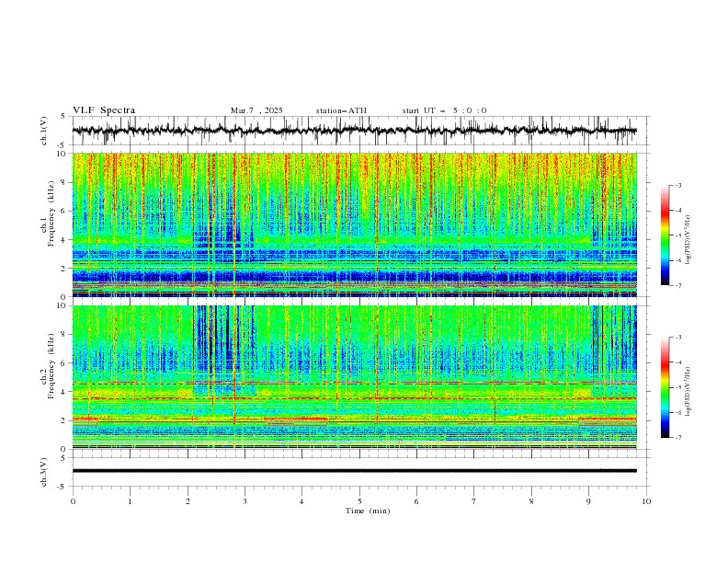Click the ch.1 waveform trace panel
The image size is (728, 563).
click(361, 131)
